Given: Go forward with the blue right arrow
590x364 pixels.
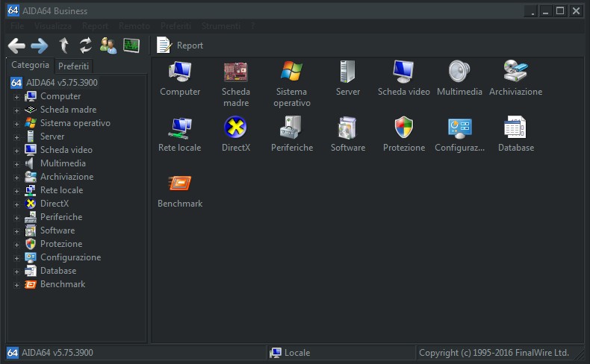Looking at the screenshot, I should click(40, 45).
